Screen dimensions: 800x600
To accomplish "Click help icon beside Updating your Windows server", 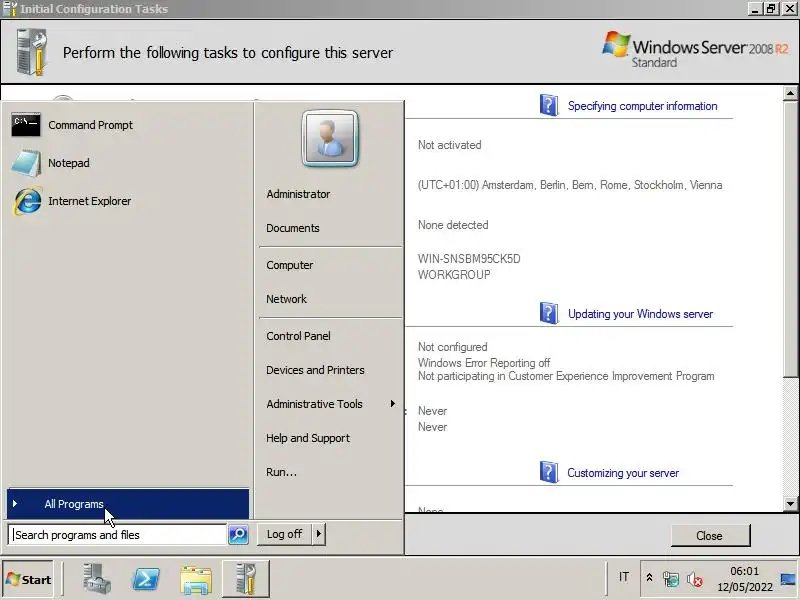I will tap(548, 313).
